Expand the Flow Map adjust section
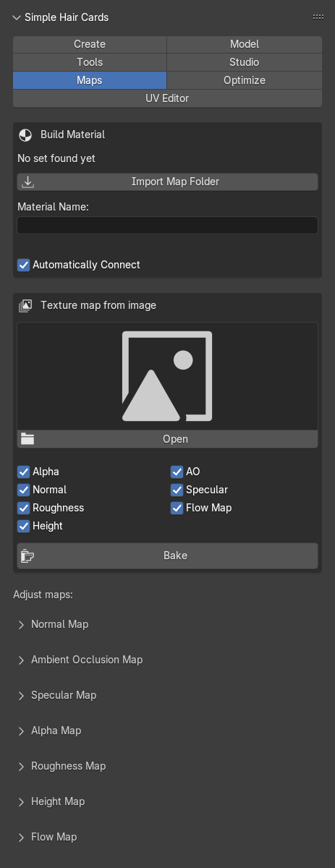 [x=22, y=837]
